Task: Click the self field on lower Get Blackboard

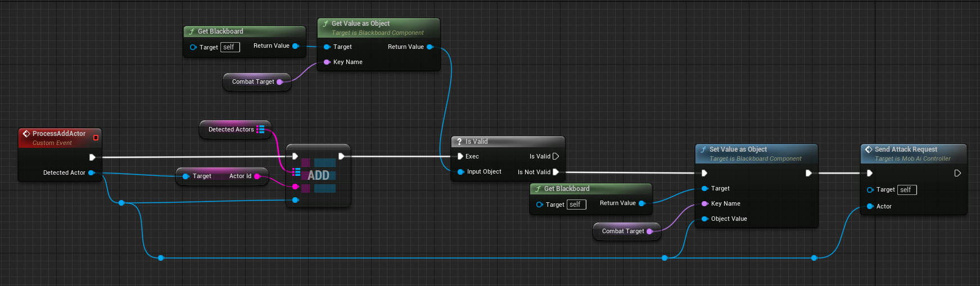Action: [x=576, y=205]
